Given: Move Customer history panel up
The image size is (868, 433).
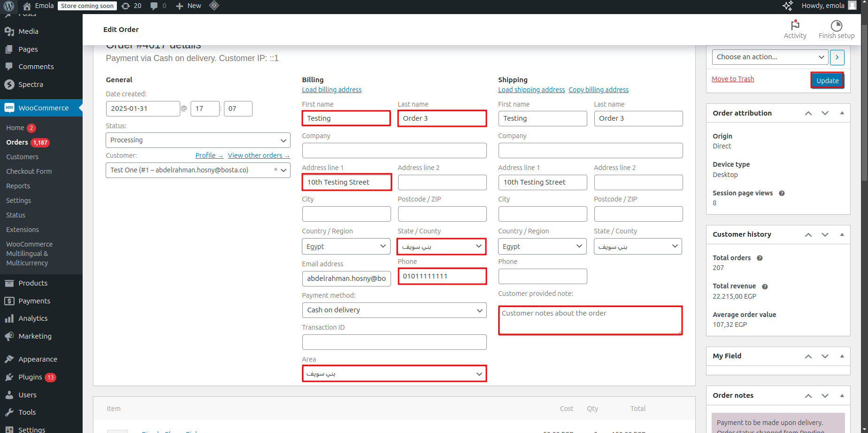Looking at the screenshot, I should point(808,234).
